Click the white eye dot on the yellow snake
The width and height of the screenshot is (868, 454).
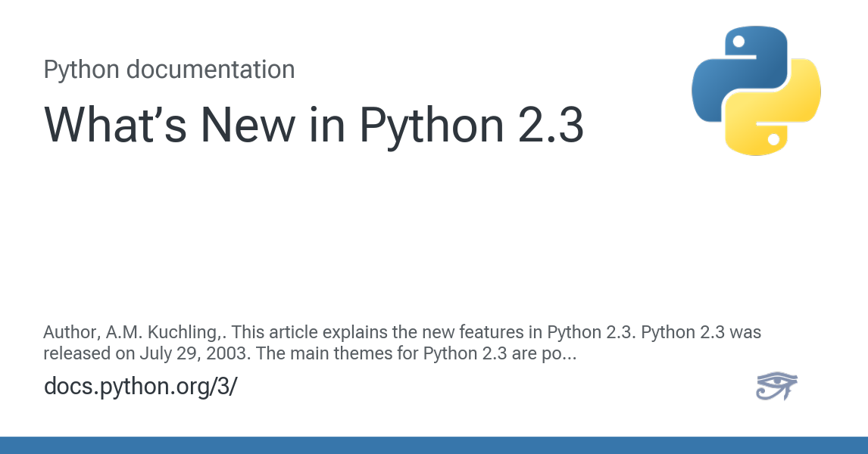pos(773,139)
